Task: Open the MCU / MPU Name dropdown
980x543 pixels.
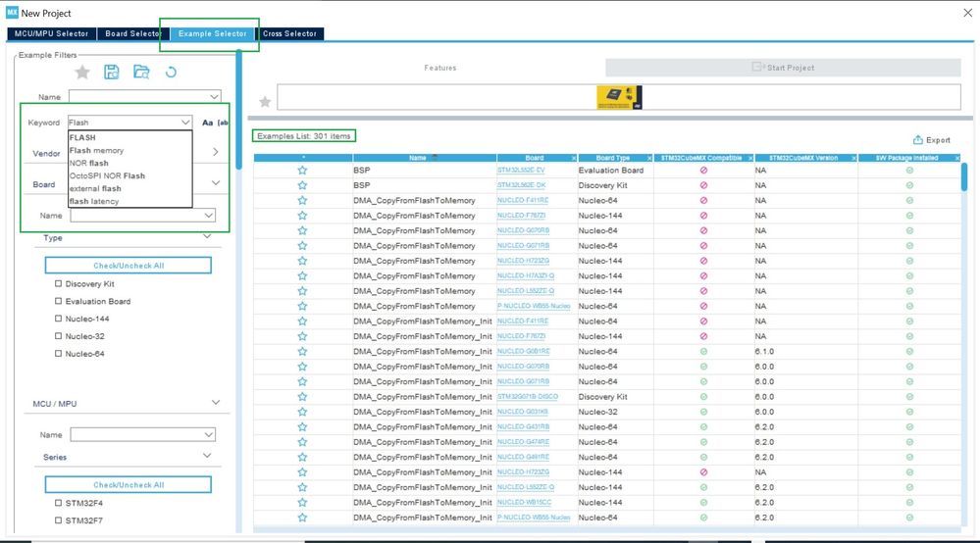Action: pos(209,434)
